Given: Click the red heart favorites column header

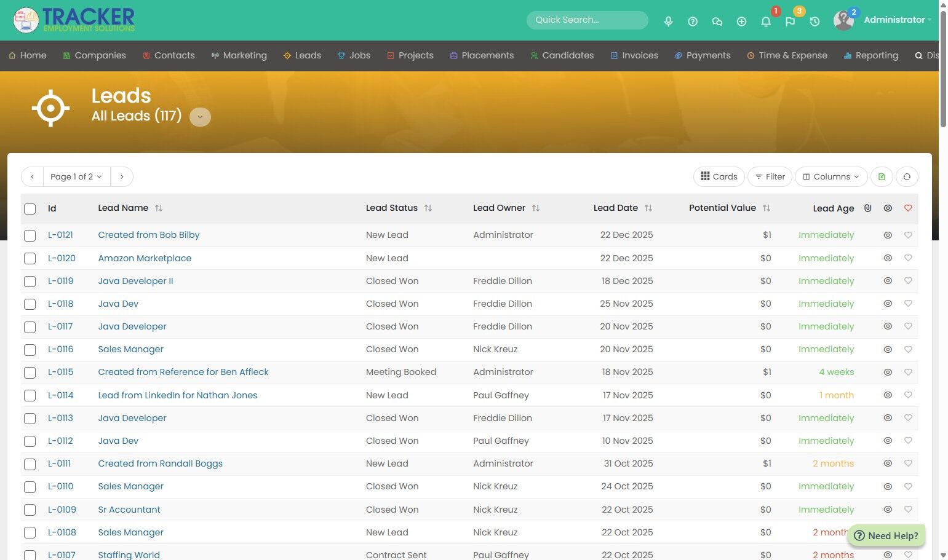Looking at the screenshot, I should click(x=908, y=208).
